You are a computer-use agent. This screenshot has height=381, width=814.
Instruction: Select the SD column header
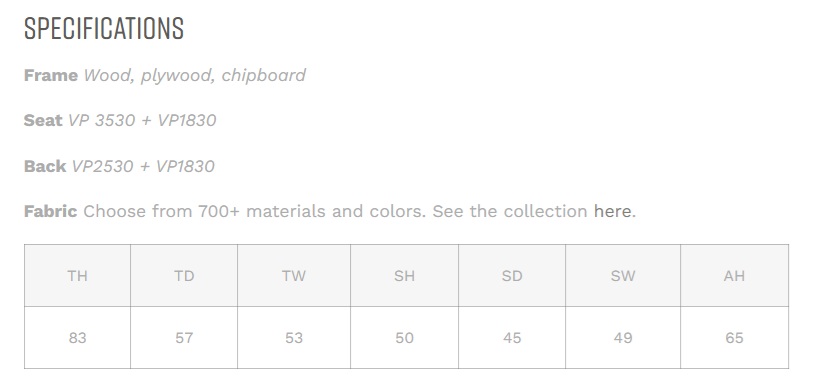(512, 276)
